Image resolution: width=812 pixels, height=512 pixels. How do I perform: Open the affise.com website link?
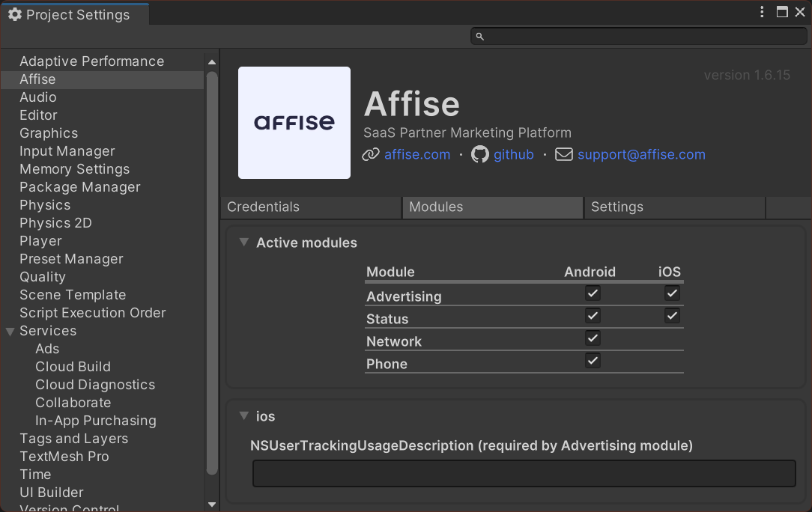pyautogui.click(x=417, y=154)
